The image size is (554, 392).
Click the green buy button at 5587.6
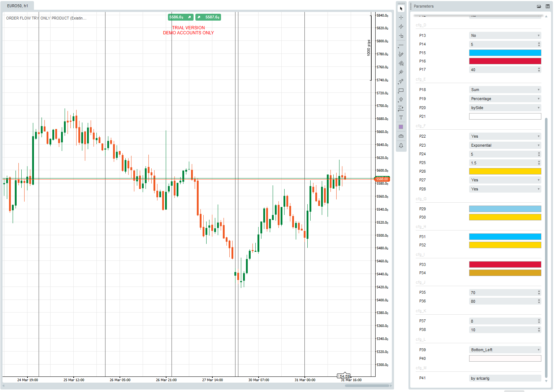(x=208, y=17)
